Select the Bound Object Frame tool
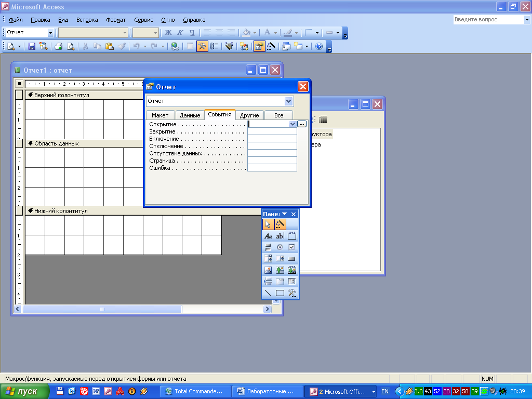The image size is (532, 399). point(292,270)
